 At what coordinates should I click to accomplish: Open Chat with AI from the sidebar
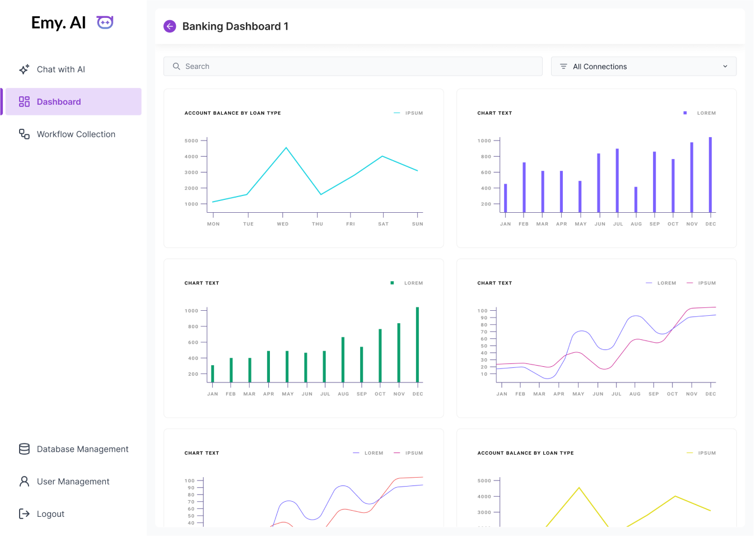click(60, 69)
